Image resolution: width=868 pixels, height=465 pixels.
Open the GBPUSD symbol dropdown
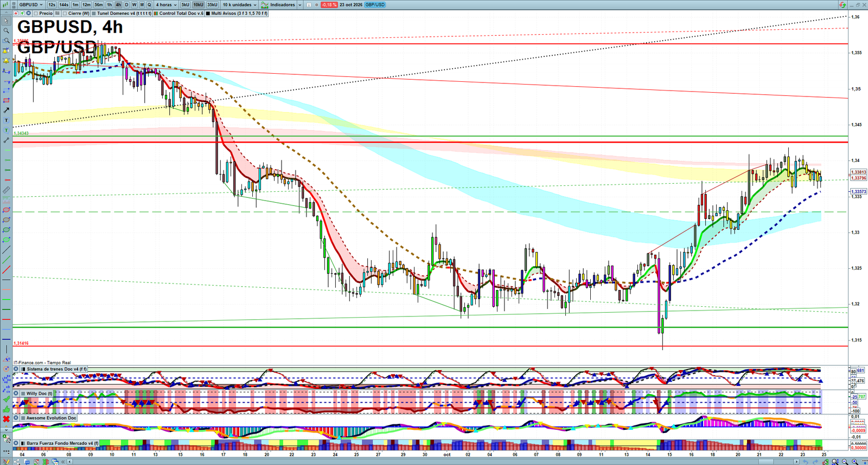point(30,5)
